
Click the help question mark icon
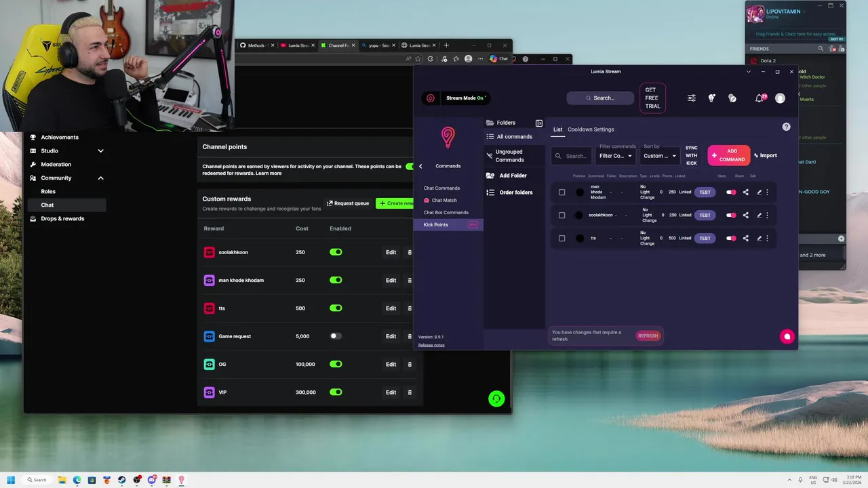[786, 127]
